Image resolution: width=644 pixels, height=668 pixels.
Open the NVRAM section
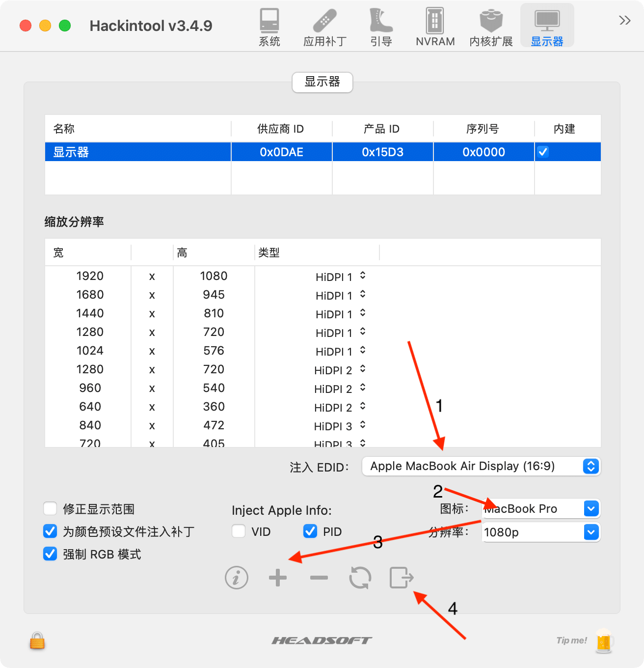tap(435, 28)
